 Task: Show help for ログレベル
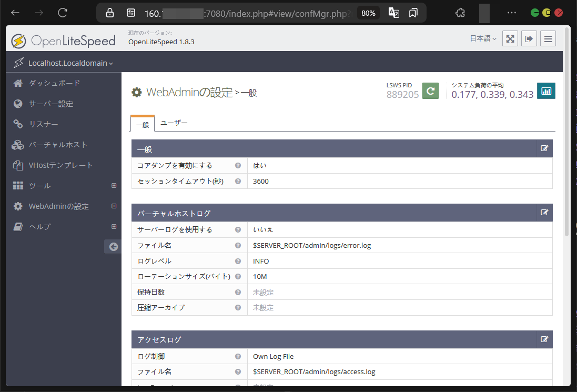pos(238,261)
